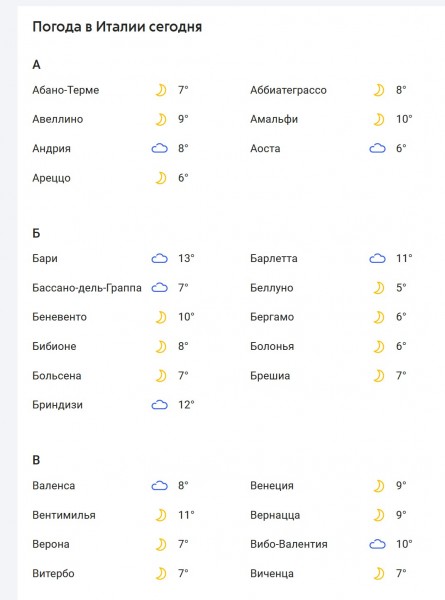
Task: Click the moon icon beside Беллуно
Action: 379,288
